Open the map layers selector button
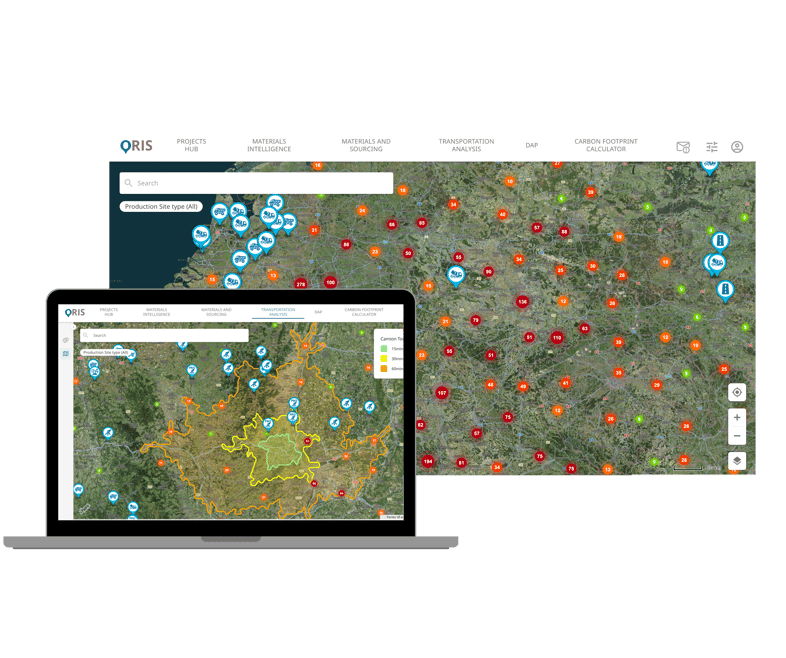The height and width of the screenshot is (658, 786). tap(737, 461)
